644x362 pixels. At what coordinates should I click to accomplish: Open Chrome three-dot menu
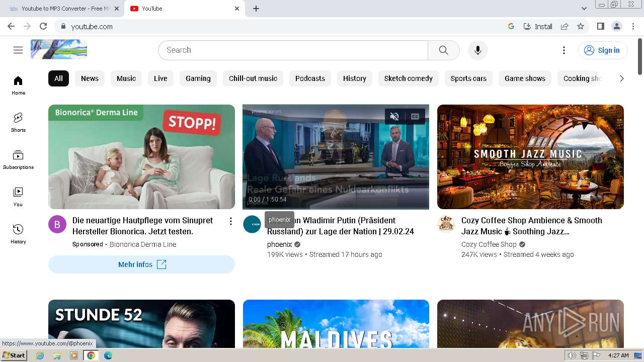coord(633,26)
